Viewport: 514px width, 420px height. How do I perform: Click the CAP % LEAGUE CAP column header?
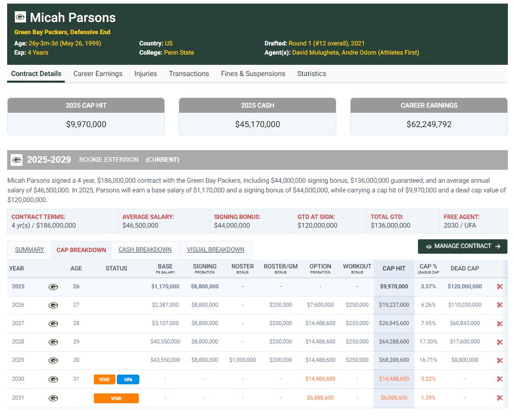428,268
